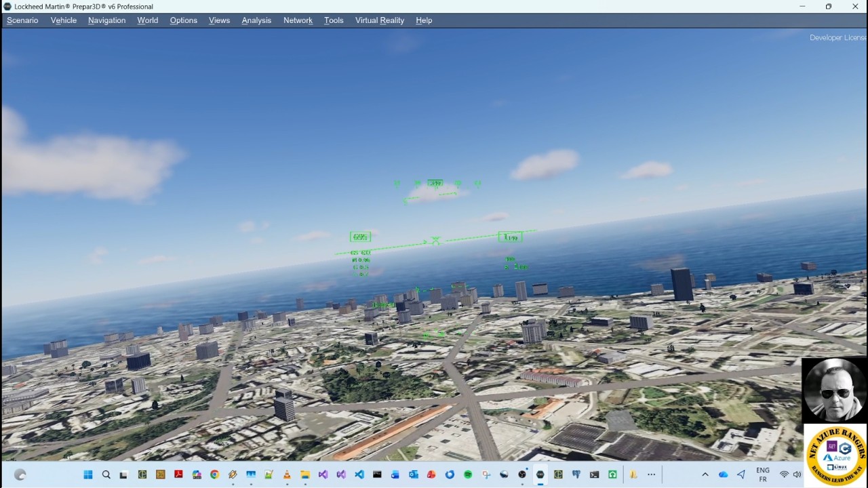This screenshot has height=488, width=868.
Task: Open Spotify from the taskbar
Action: click(x=468, y=474)
